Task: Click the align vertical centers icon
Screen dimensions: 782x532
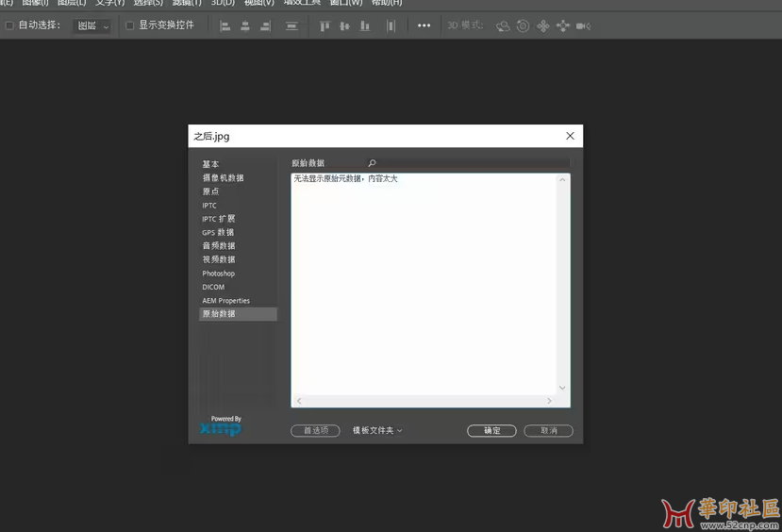Action: 344,25
